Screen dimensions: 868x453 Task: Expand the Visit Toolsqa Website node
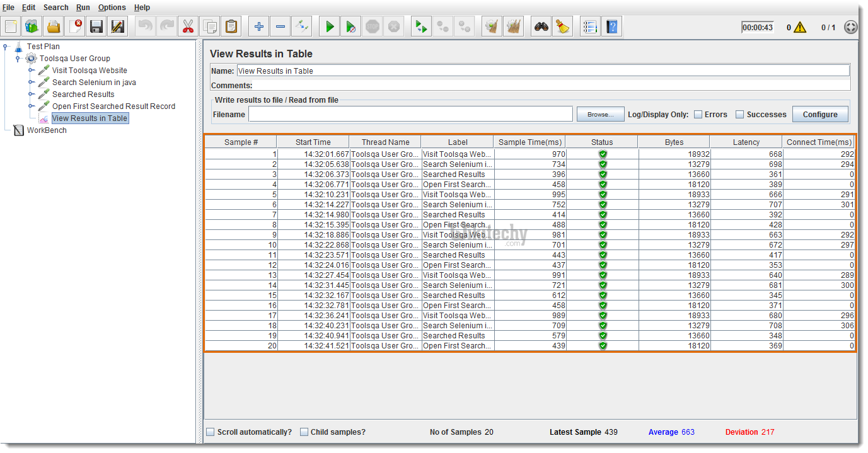coord(31,70)
